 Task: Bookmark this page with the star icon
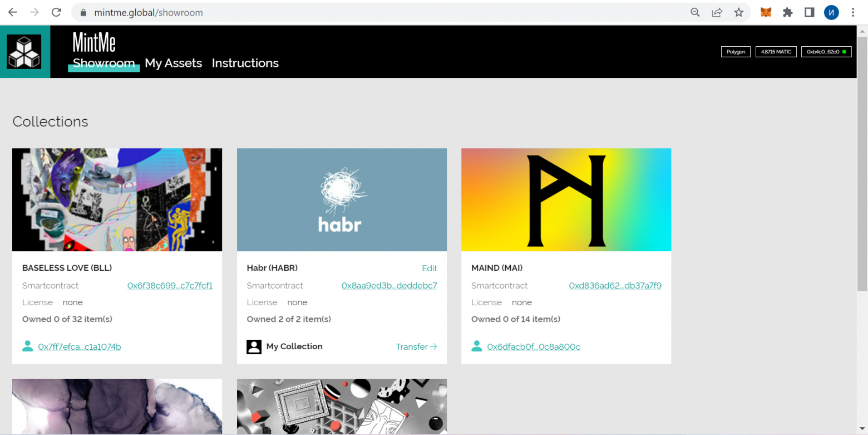point(738,12)
